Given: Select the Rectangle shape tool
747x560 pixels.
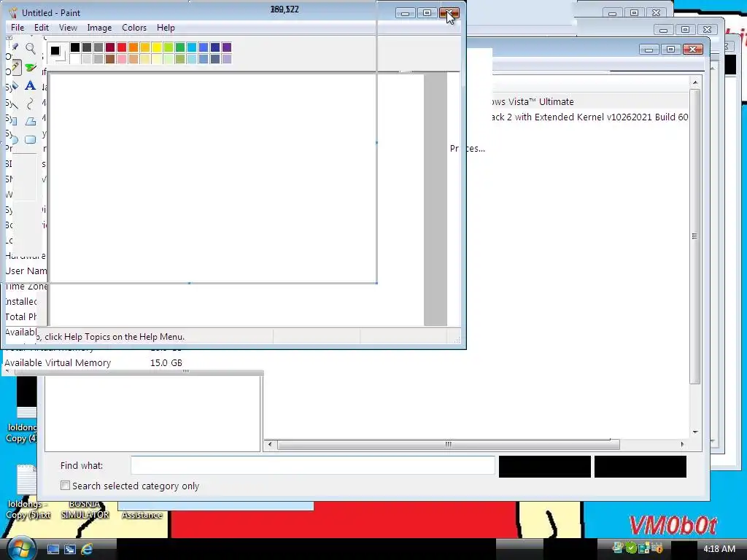Looking at the screenshot, I should (15, 122).
